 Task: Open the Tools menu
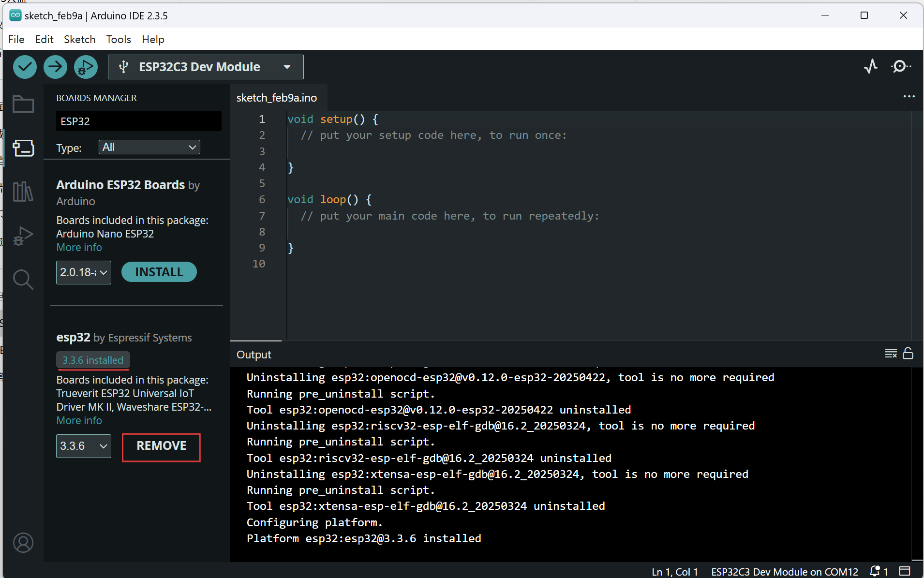pyautogui.click(x=119, y=39)
